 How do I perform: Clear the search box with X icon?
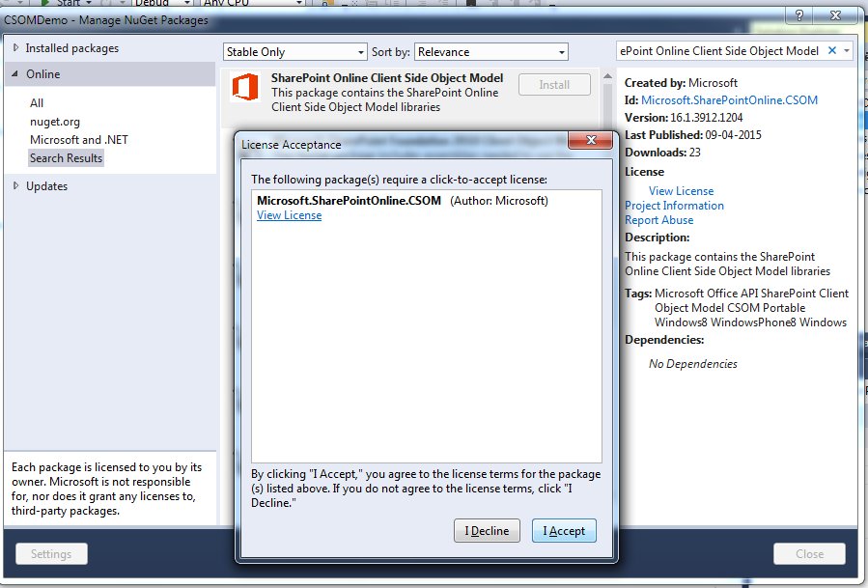point(831,50)
